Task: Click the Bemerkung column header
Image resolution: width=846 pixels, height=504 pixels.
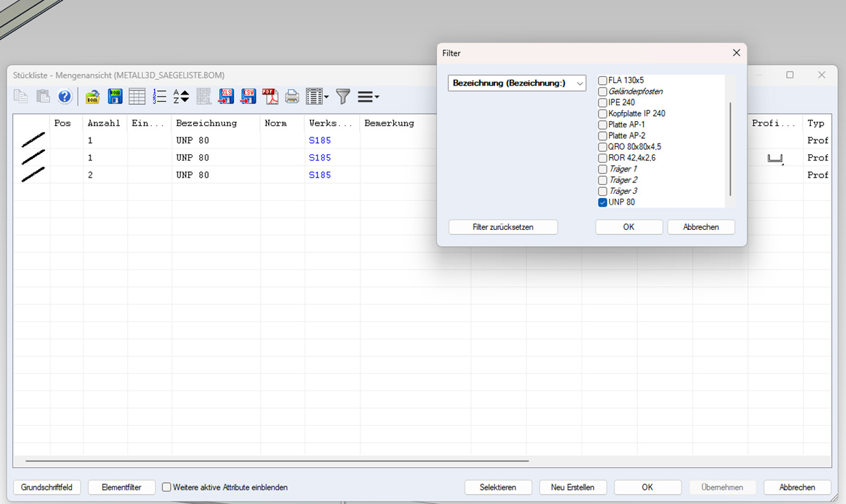Action: point(400,123)
